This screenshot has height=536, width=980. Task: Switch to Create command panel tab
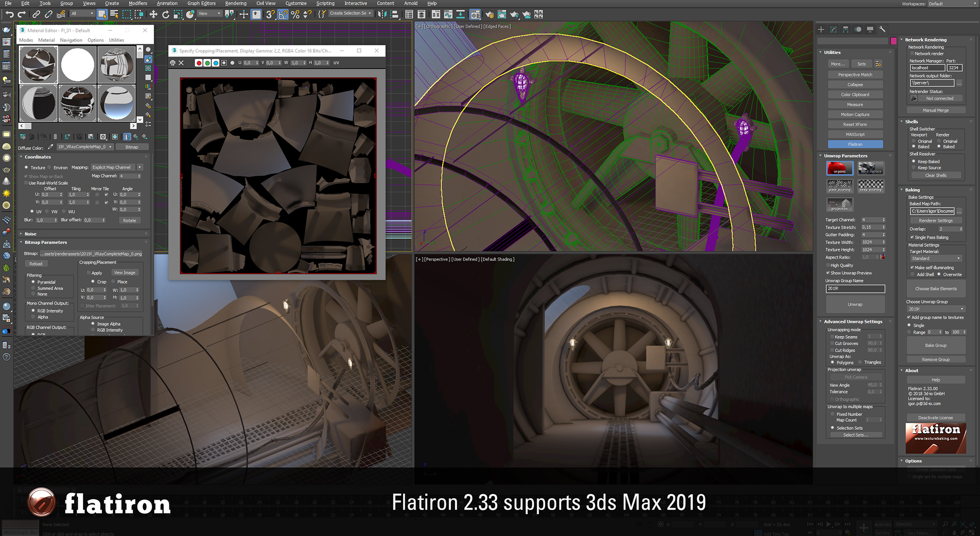pos(821,30)
